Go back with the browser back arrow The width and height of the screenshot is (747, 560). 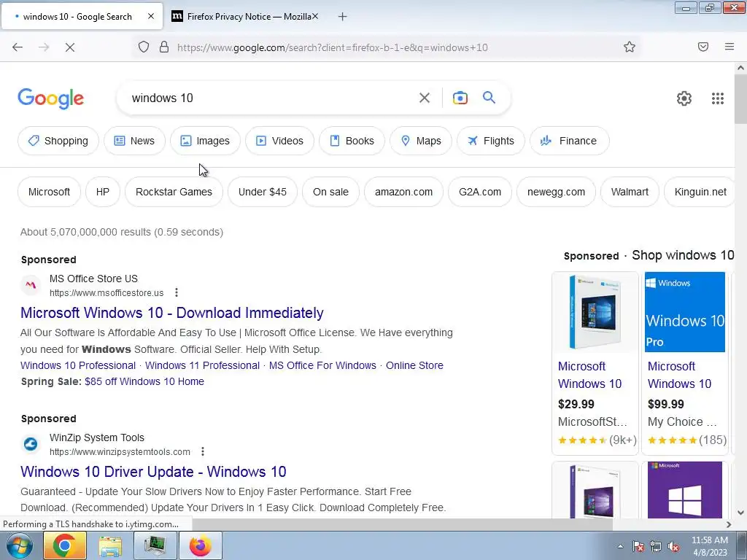tap(18, 47)
